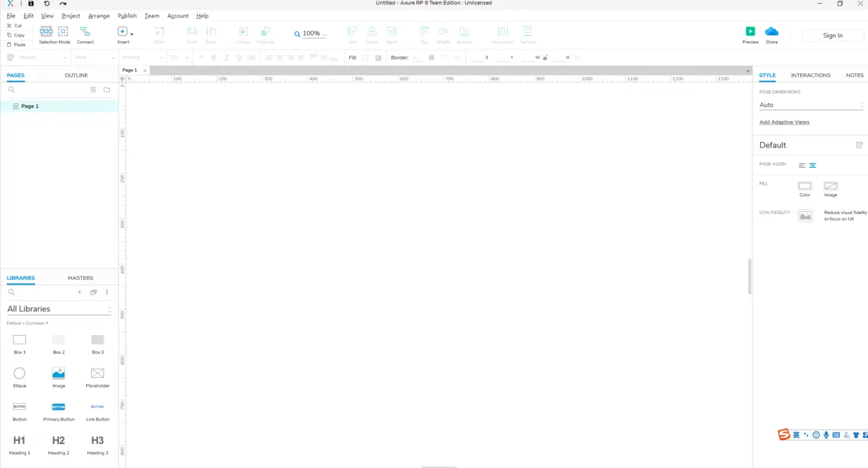Click the search icon in the Libraries panel
Image resolution: width=868 pixels, height=468 pixels.
(11, 292)
